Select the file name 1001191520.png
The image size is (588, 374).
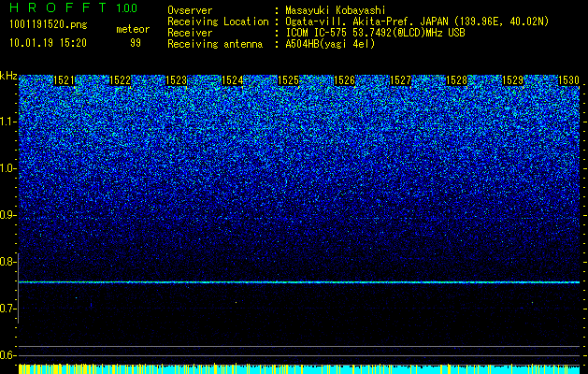pos(49,25)
